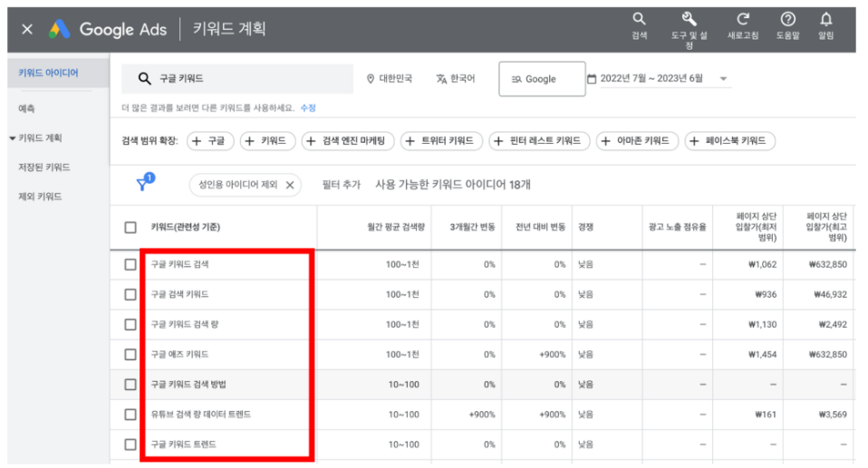
Task: Check the 구글 애즈 키워드 row checkbox
Action: (x=130, y=354)
